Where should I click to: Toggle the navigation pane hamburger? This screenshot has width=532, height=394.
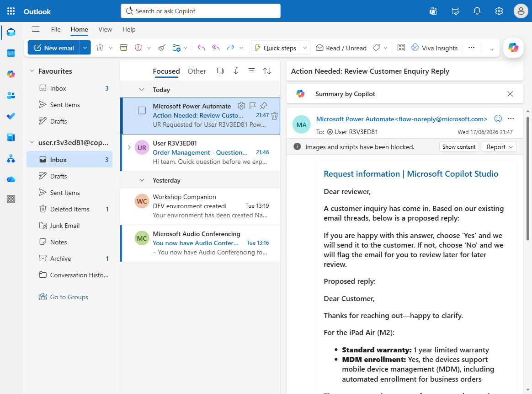point(36,29)
